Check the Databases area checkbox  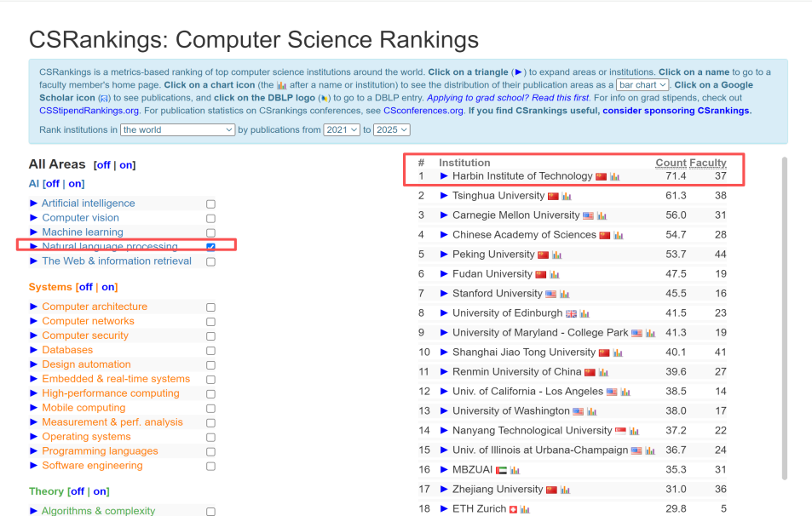[x=210, y=350]
